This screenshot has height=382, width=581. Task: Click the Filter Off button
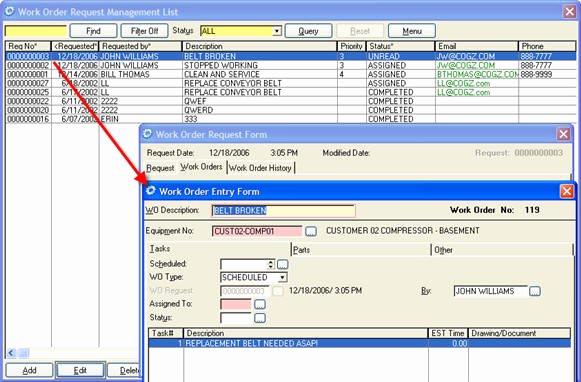coord(145,31)
